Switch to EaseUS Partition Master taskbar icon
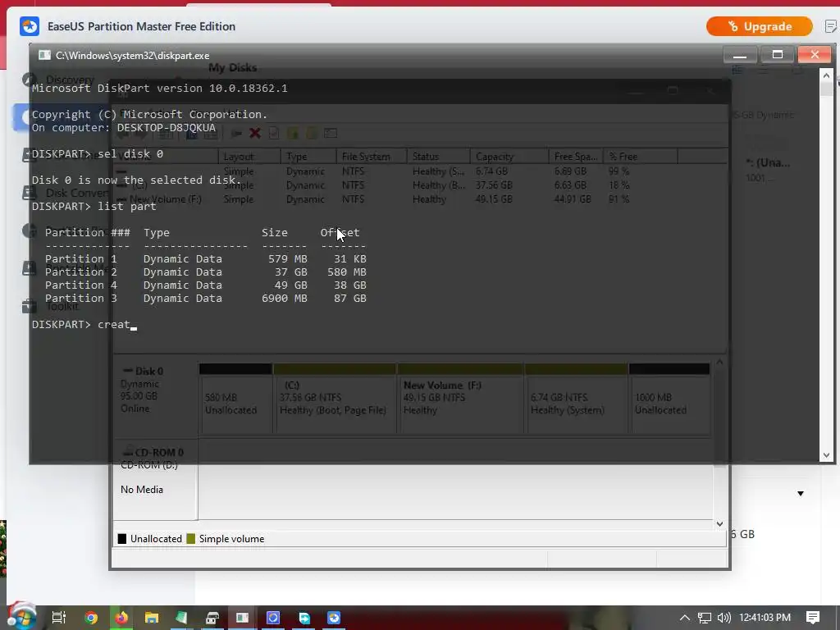The image size is (840, 630). [x=334, y=618]
